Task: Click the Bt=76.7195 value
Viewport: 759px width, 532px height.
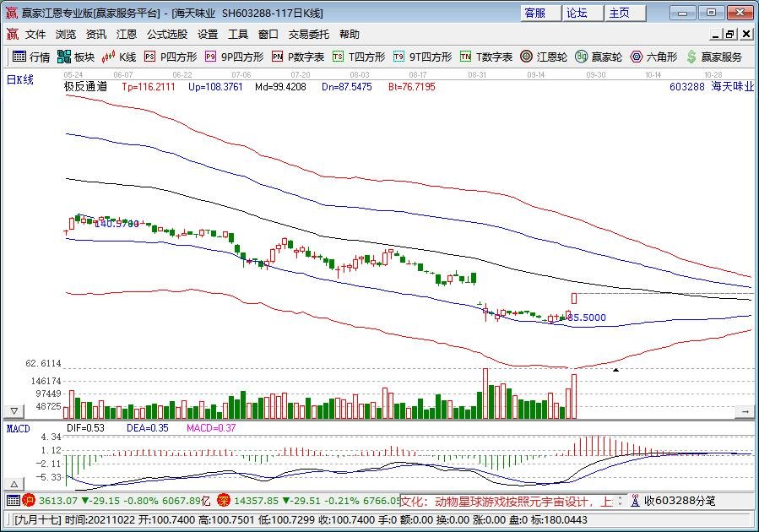Action: (x=412, y=87)
